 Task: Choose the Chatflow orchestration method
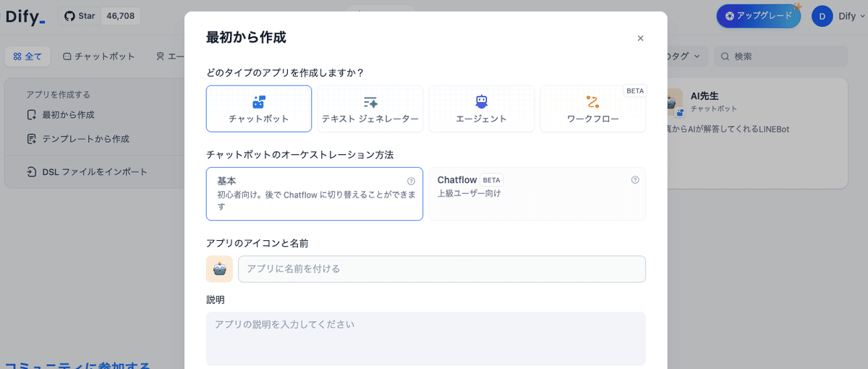(x=537, y=194)
